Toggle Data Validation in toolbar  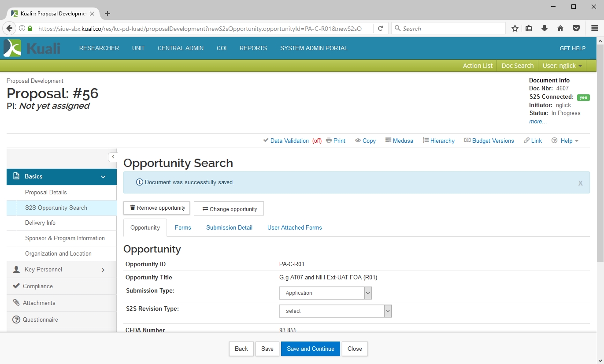click(289, 141)
